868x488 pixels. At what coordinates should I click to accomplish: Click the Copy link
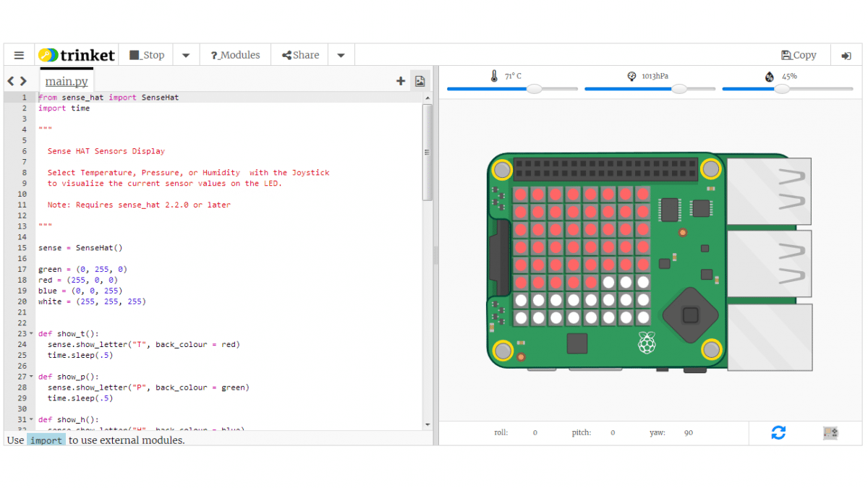(x=799, y=54)
